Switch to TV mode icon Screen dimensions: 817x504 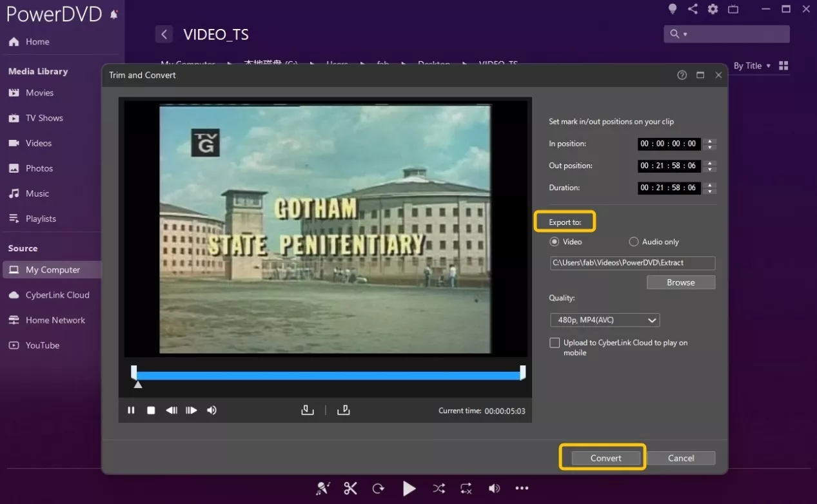tap(733, 9)
